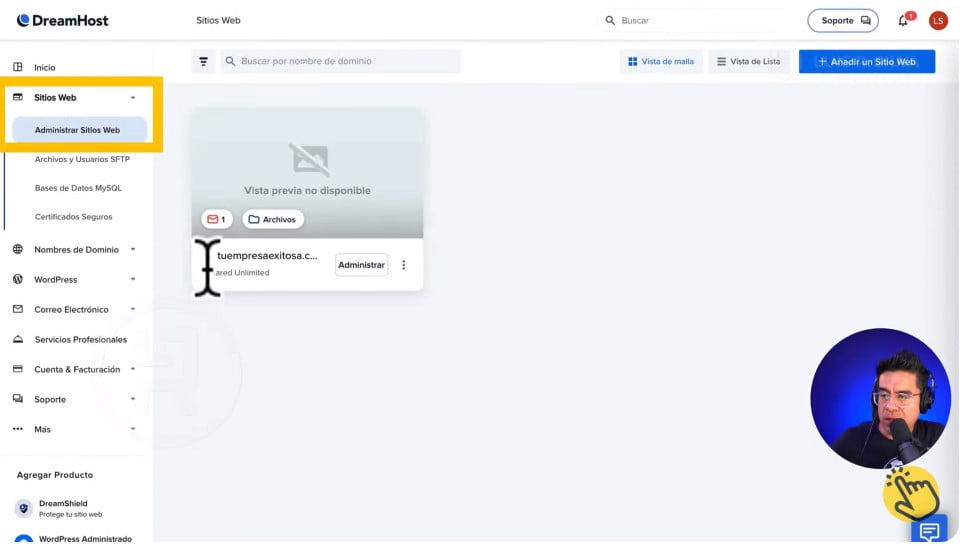
Task: Click the Buscar search field
Action: pyautogui.click(x=692, y=20)
